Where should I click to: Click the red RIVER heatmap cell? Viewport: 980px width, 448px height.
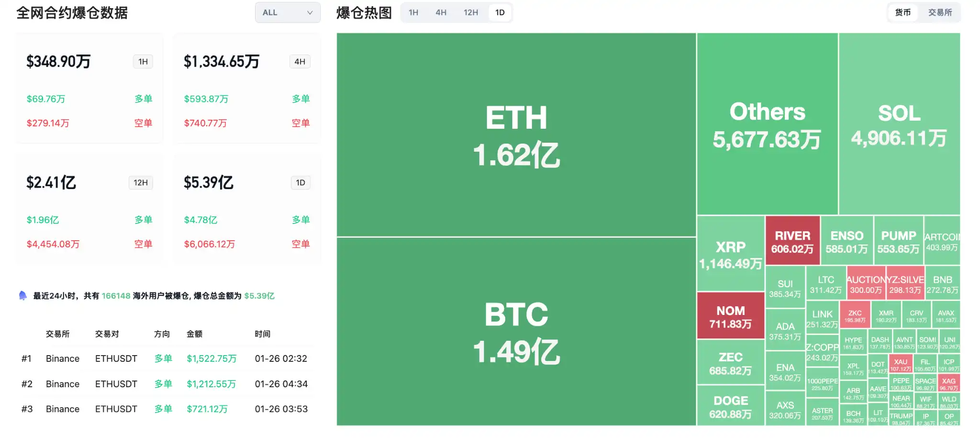(x=792, y=240)
